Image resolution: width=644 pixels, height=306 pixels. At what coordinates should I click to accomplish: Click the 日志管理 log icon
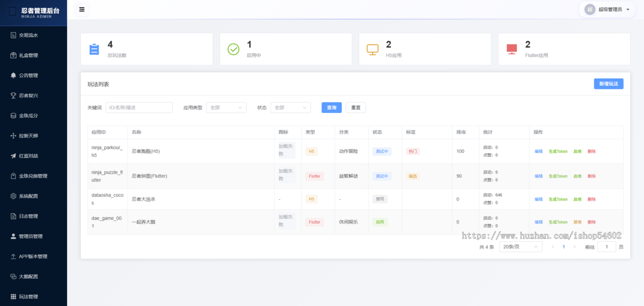click(13, 216)
